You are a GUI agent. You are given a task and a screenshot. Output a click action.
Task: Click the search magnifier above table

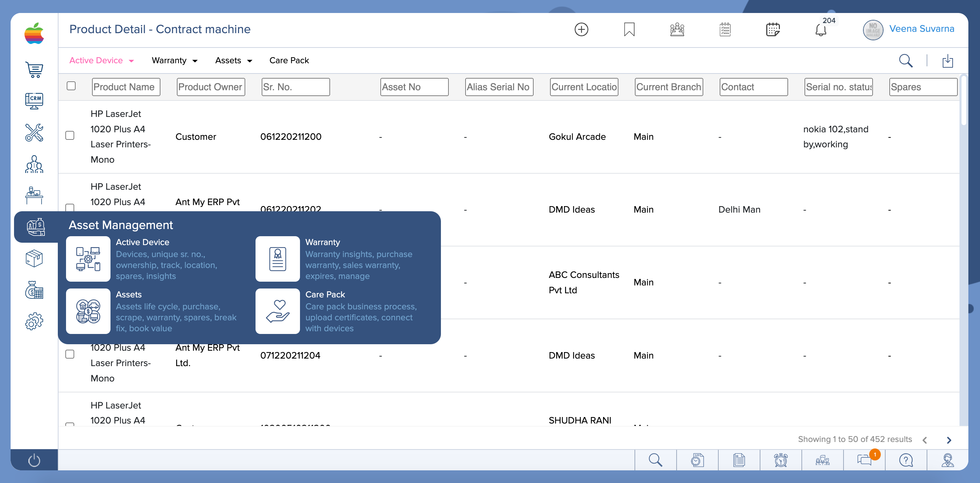(x=906, y=61)
